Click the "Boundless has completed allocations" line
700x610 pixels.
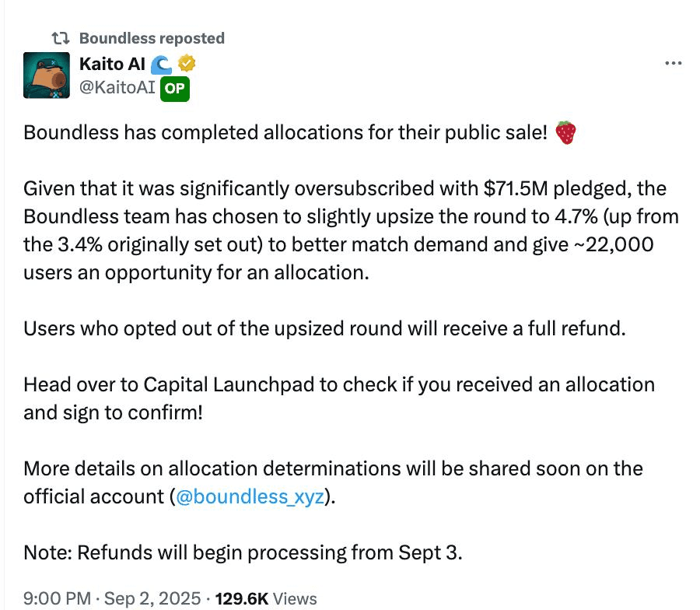[x=285, y=132]
